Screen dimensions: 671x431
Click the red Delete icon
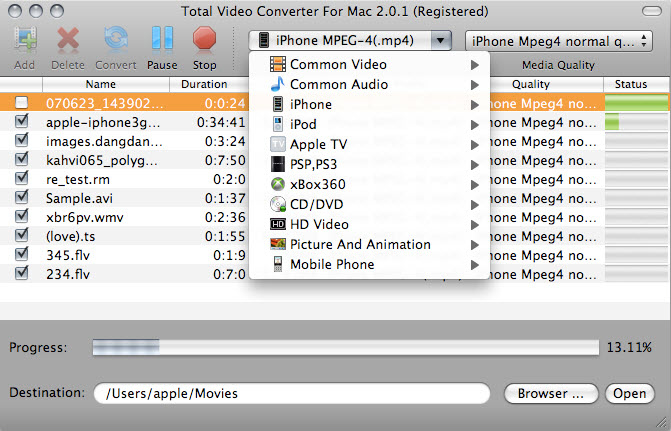pyautogui.click(x=68, y=40)
